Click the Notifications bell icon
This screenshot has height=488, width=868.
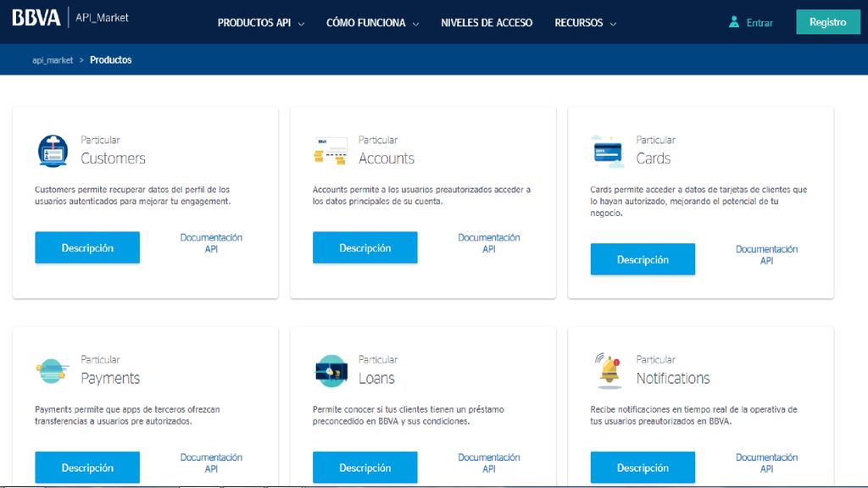tap(609, 371)
